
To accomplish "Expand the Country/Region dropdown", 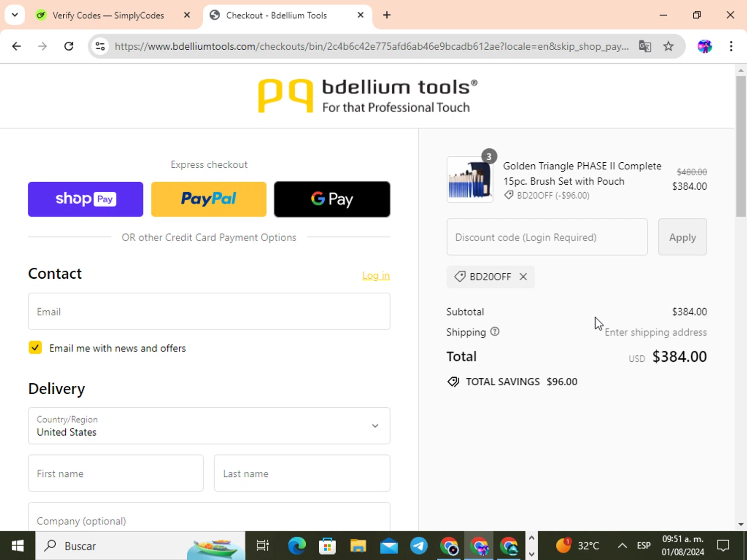I will coord(209,426).
